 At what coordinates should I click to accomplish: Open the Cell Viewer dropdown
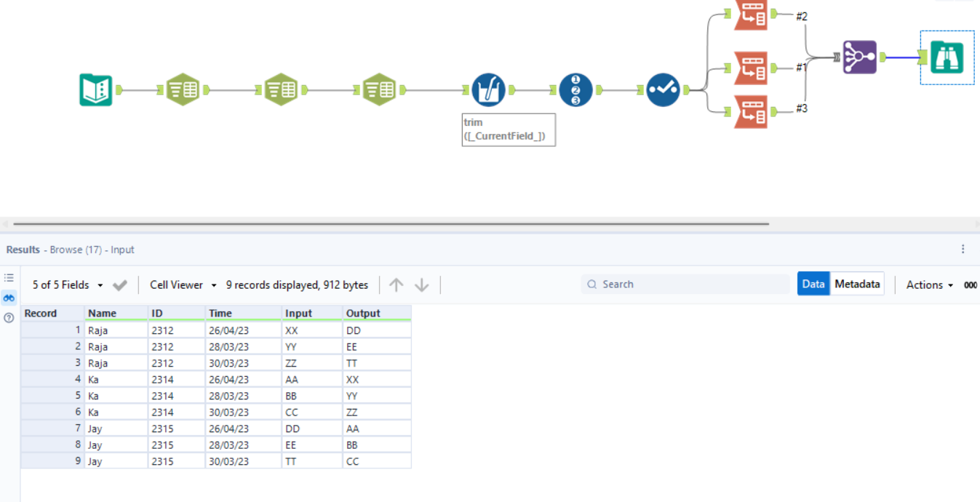pos(180,284)
